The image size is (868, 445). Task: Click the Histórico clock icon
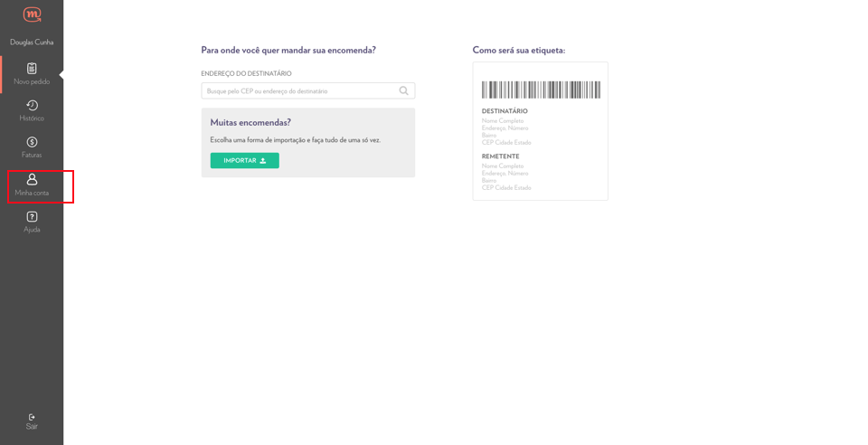32,105
